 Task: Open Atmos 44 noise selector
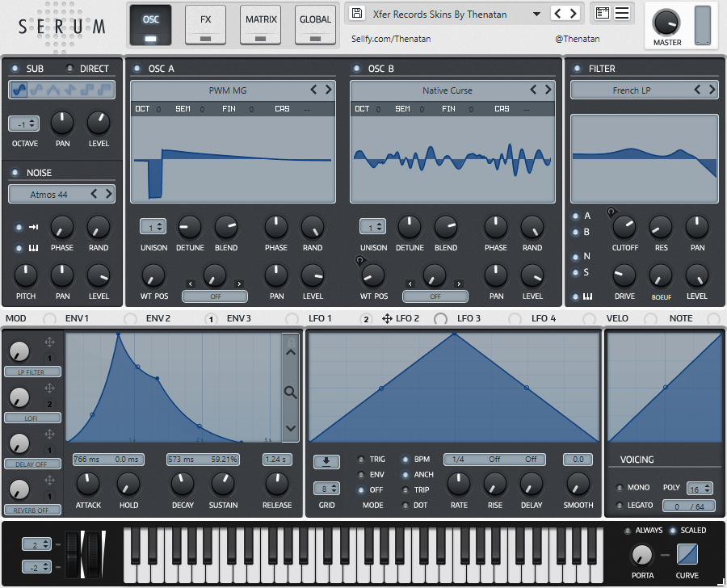pos(48,195)
